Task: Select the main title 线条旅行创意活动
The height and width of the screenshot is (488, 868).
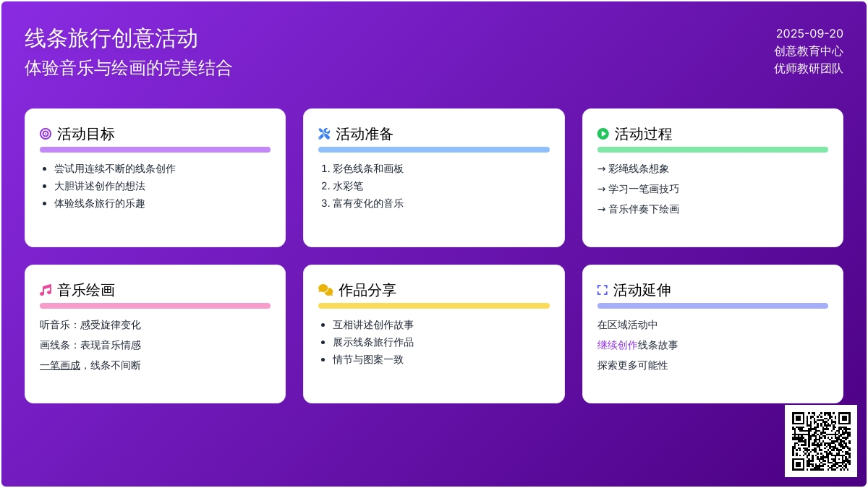Action: point(111,38)
